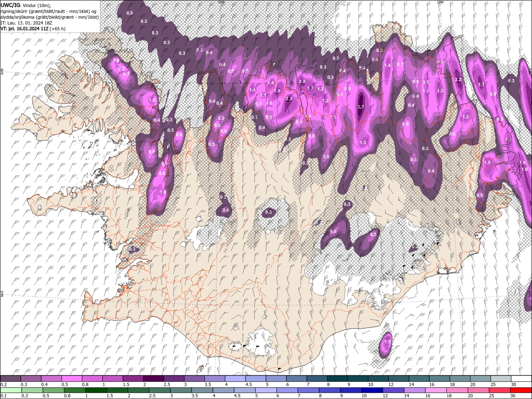The image size is (532, 399).
Task: Click the 'UWC/IG: Vindur (10m)' title line
Action: (x=25, y=5)
